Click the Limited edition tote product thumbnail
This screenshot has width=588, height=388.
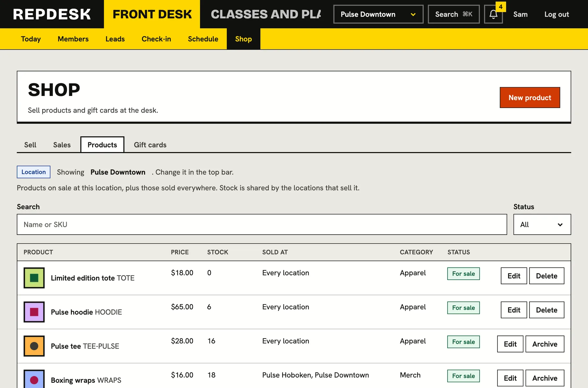coord(34,278)
